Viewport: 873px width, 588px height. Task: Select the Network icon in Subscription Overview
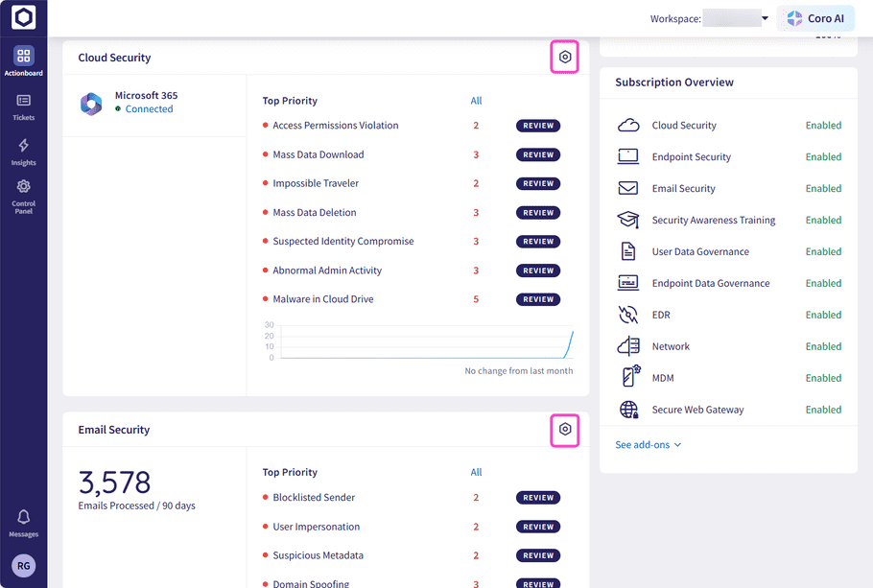627,345
